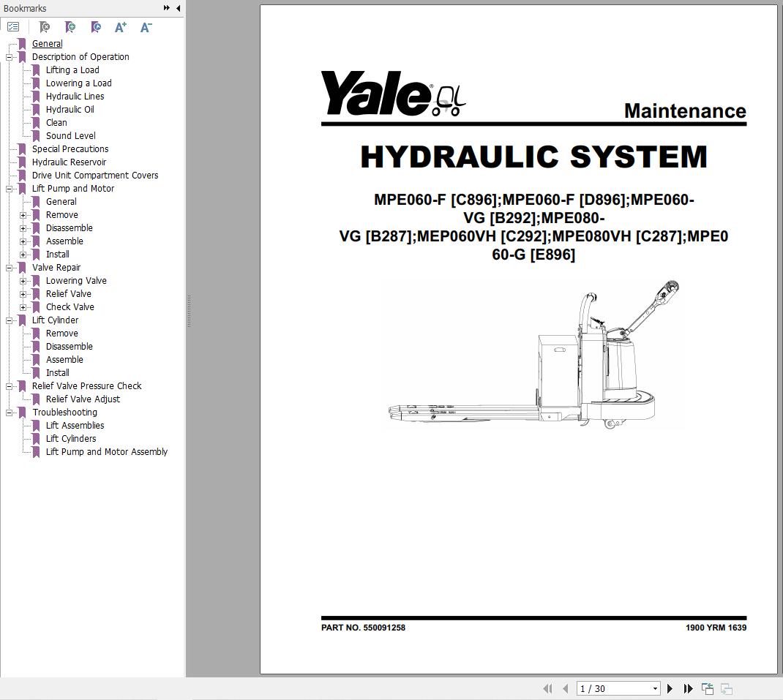Click the go to previous view icon
This screenshot has width=783, height=700.
click(x=708, y=688)
